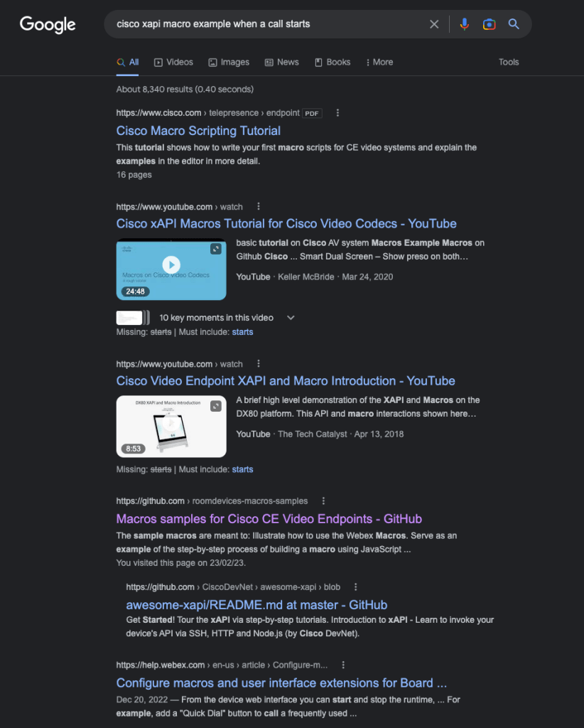Play the xAPI Macros Tutorial video thumbnail
The height and width of the screenshot is (728, 584).
171,265
